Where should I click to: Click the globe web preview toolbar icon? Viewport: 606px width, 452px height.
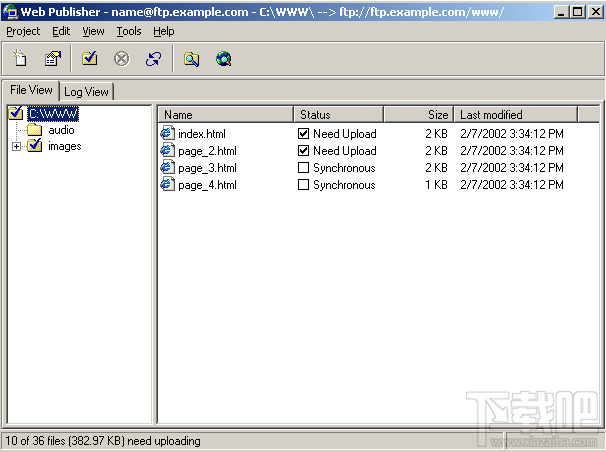(223, 59)
